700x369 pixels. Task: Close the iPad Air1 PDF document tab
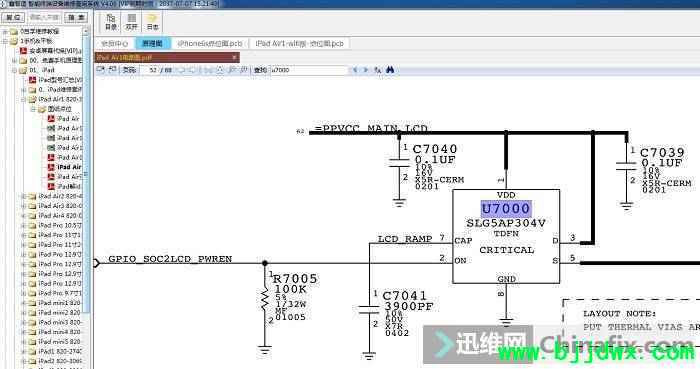[234, 58]
